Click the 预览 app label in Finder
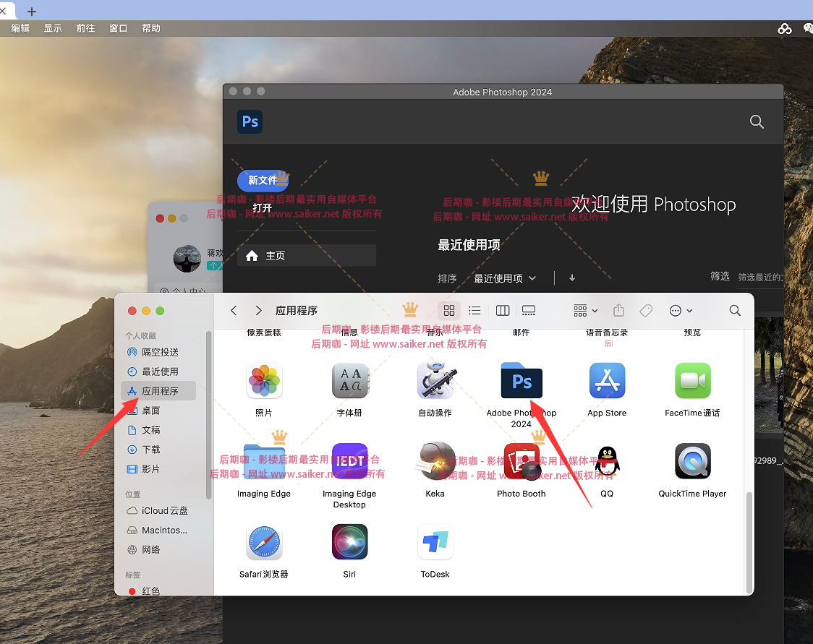This screenshot has width=813, height=644. coord(692,332)
